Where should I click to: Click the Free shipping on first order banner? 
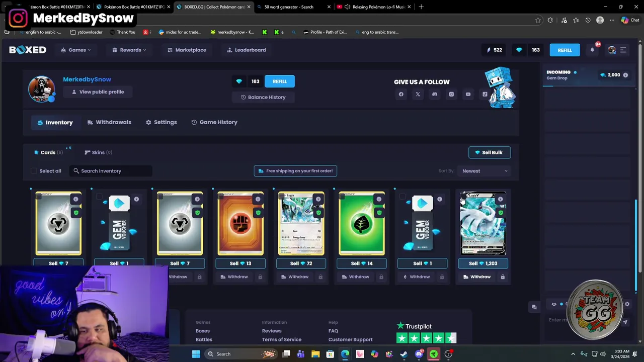[x=295, y=171]
